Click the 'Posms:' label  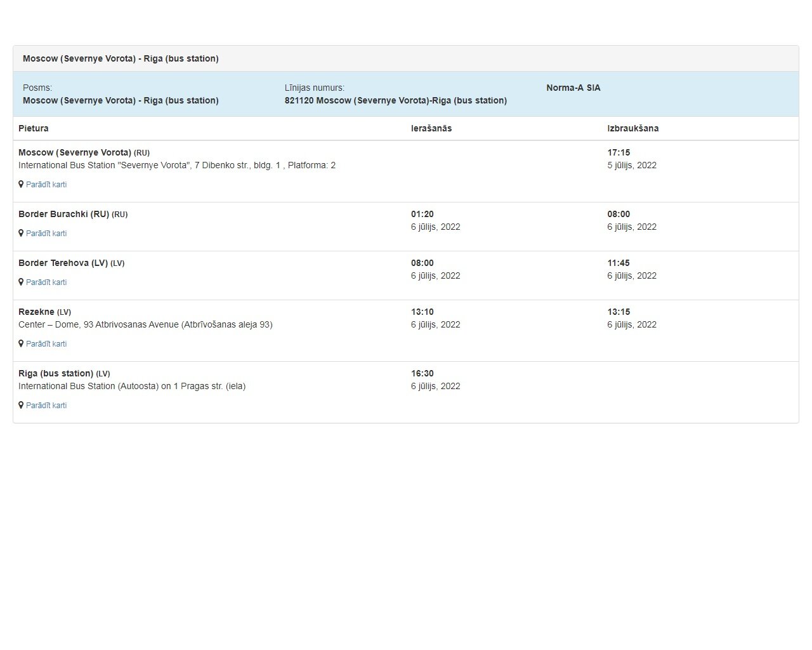(x=37, y=88)
